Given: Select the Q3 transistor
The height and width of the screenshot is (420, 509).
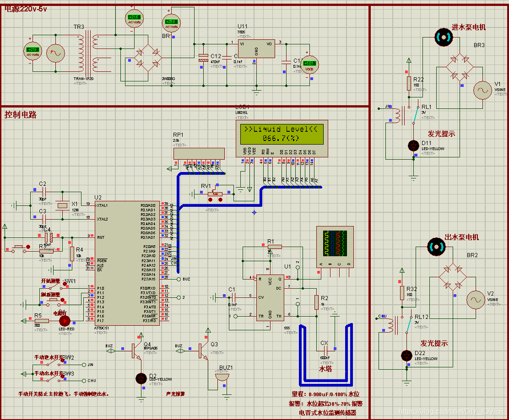Looking at the screenshot, I should point(203,351).
